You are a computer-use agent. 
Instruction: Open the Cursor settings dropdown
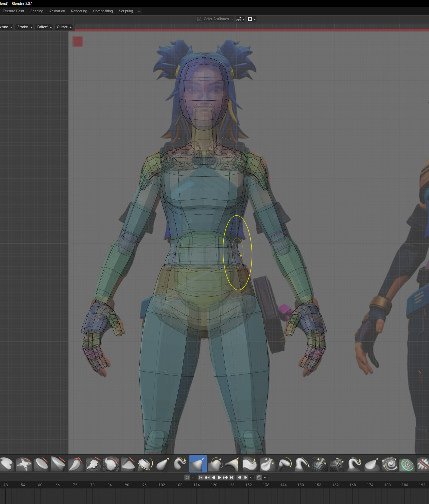64,27
